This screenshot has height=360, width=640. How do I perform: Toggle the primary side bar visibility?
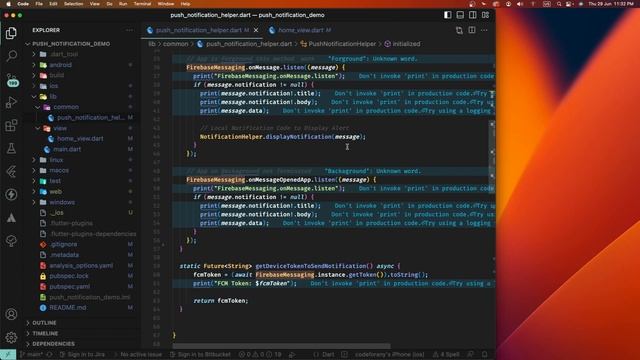coord(448,15)
